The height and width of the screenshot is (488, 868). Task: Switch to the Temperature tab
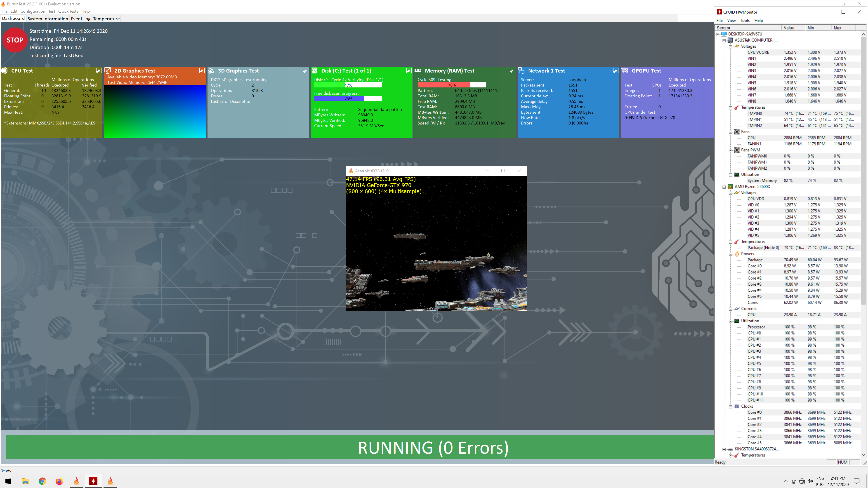(x=106, y=19)
